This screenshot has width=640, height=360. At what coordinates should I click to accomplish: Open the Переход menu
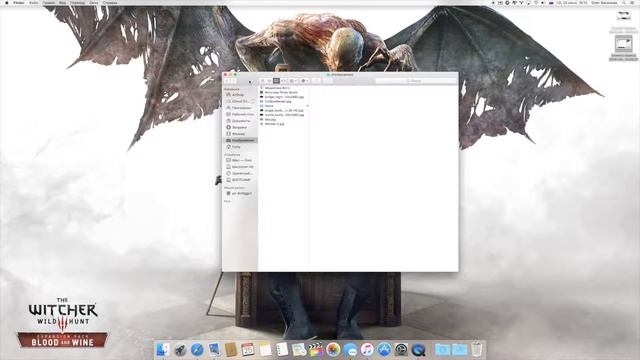point(78,2)
